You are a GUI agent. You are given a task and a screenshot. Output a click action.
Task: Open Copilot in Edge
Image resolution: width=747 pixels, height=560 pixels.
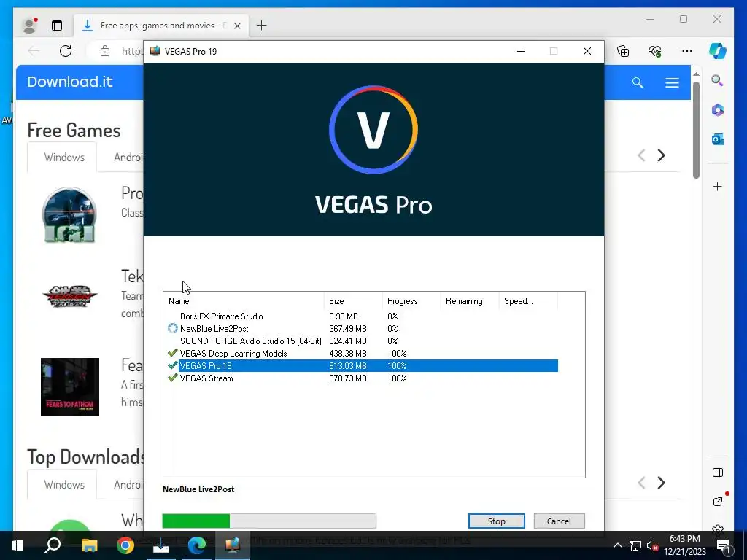pyautogui.click(x=718, y=51)
